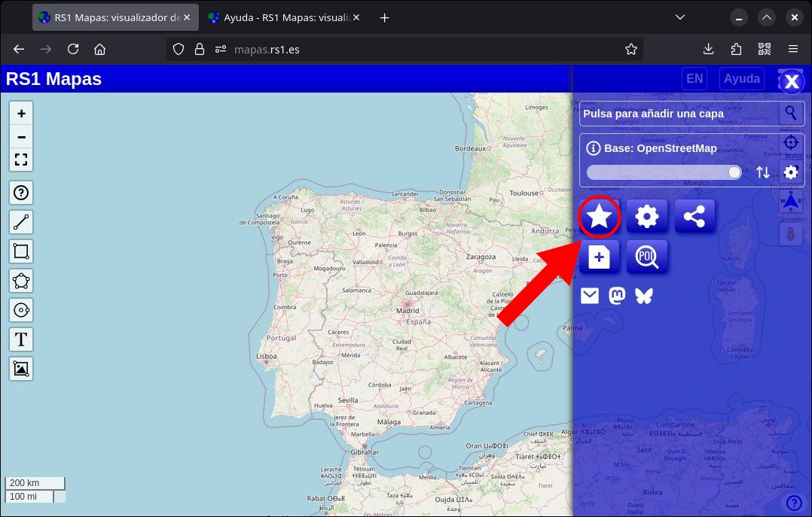Click the add file button

[x=599, y=257]
